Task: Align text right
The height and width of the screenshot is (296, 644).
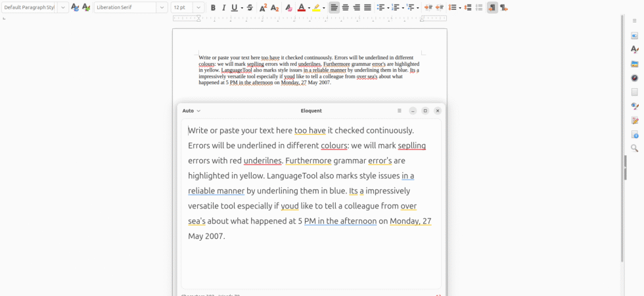Action: (356, 7)
